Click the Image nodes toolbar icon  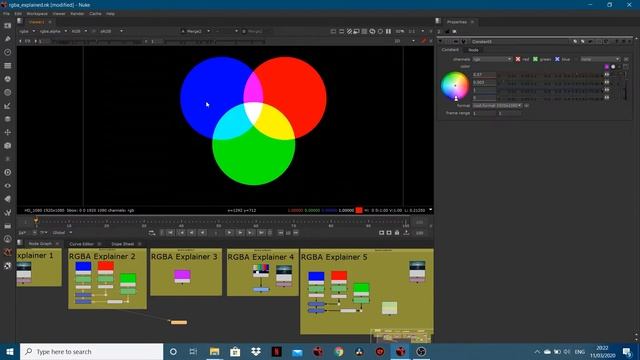(x=7, y=25)
